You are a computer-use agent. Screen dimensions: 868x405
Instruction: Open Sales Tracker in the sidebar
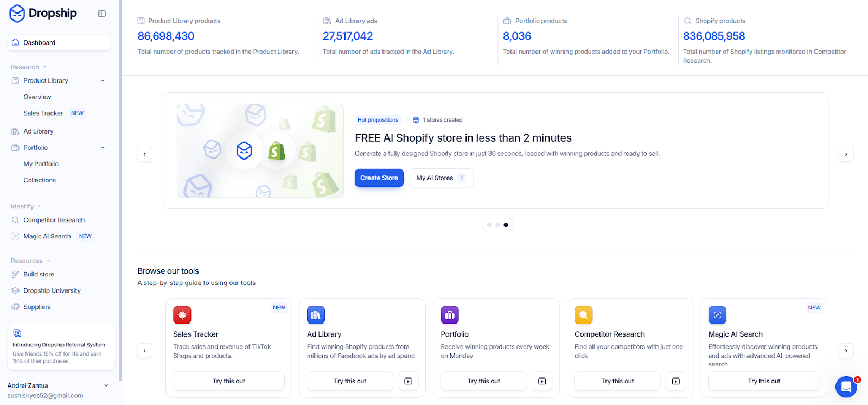coord(43,113)
